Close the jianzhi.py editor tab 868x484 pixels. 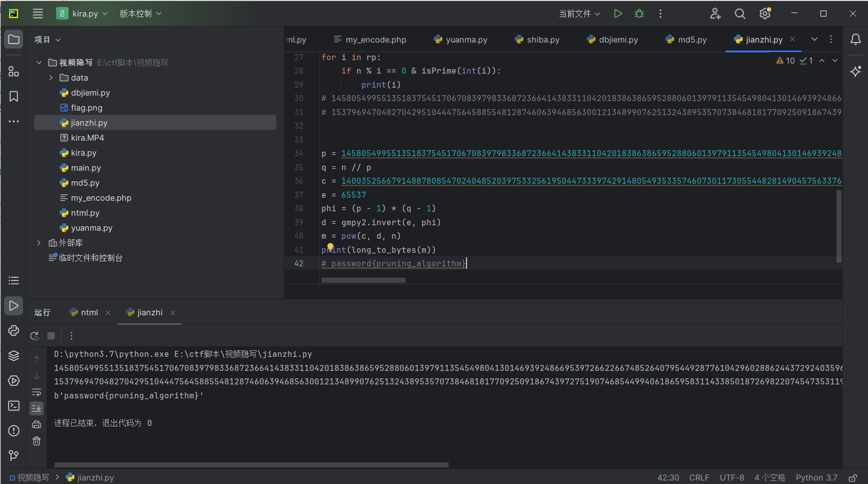point(792,39)
